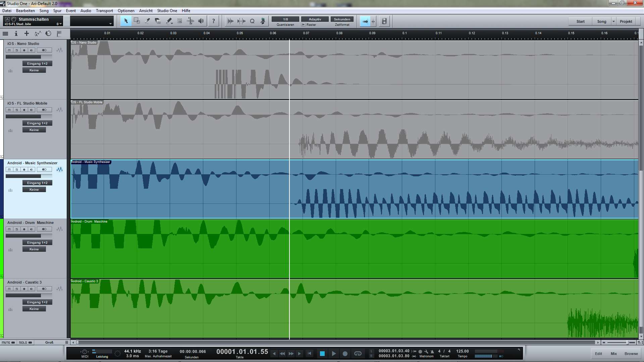
Task: Open the tempo track clock icon
Action: 48,34
